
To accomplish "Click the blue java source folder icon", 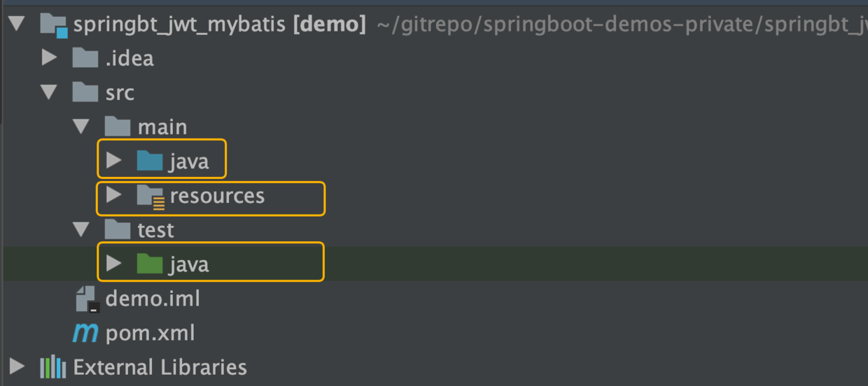I will (x=150, y=162).
